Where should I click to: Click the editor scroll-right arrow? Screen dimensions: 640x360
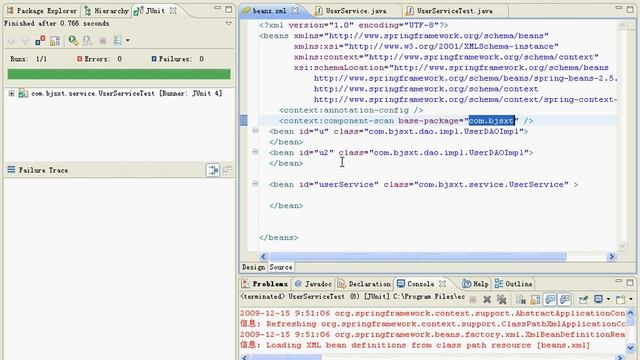(x=611, y=256)
